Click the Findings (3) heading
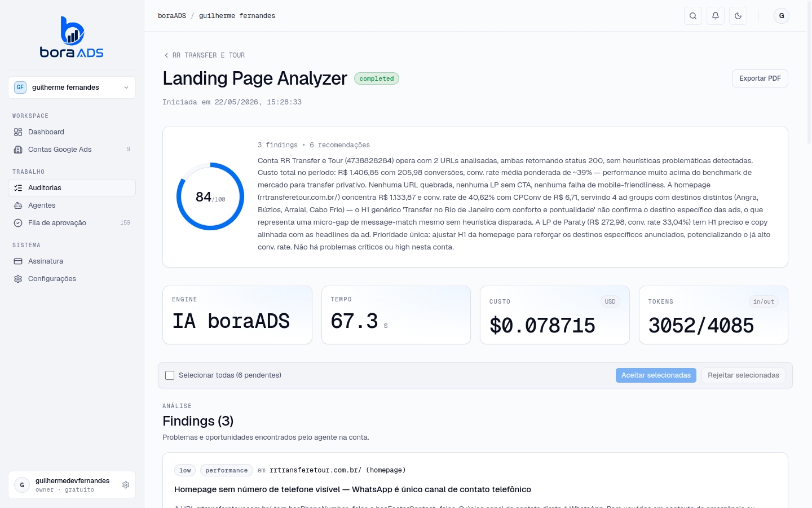 198,421
